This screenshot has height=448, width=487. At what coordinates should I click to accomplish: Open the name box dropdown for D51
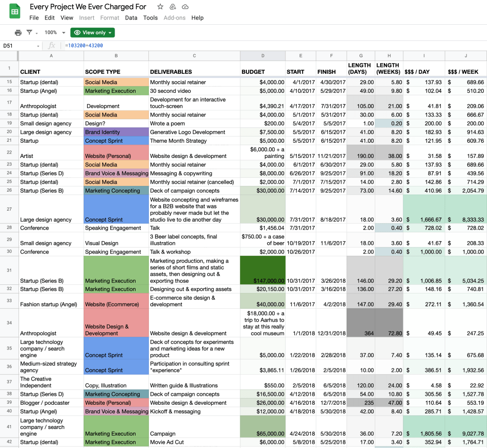coord(39,46)
